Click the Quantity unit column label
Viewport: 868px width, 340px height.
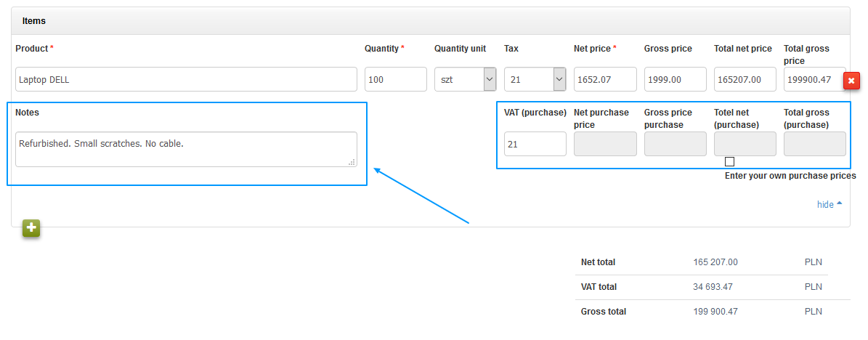click(460, 49)
